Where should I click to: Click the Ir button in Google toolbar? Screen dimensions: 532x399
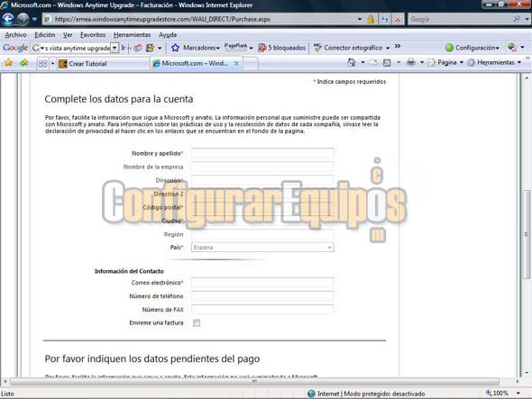pyautogui.click(x=124, y=48)
